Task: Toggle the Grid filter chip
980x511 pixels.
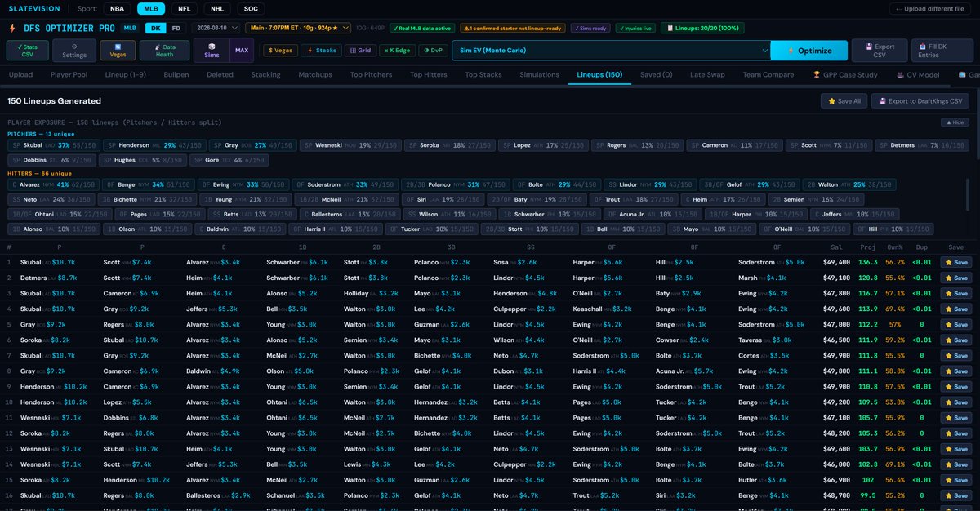Action: 359,51
